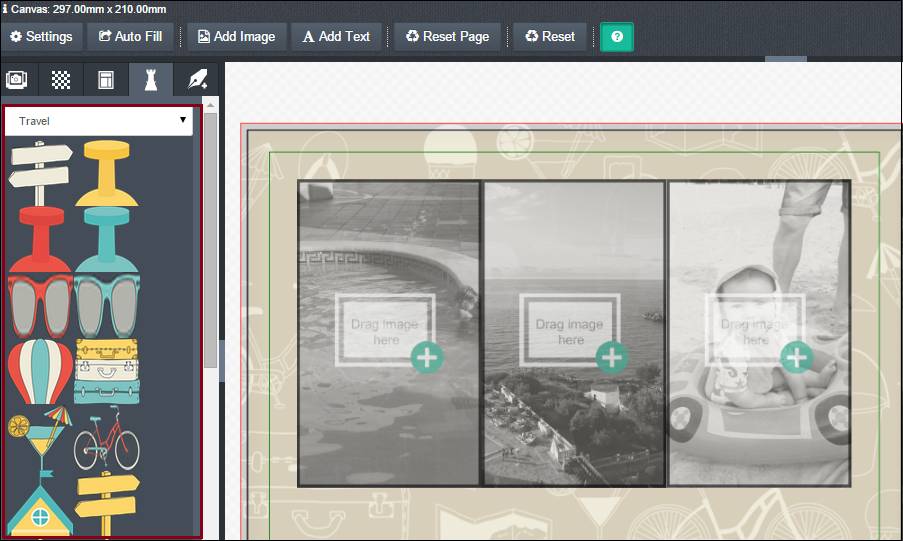This screenshot has height=541, width=903.
Task: Open the pen nib tab
Action: [194, 80]
